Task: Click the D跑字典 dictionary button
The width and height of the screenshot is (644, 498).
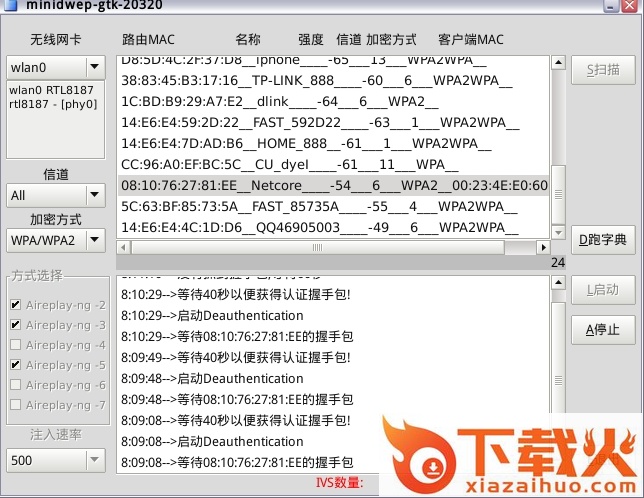Action: [603, 240]
